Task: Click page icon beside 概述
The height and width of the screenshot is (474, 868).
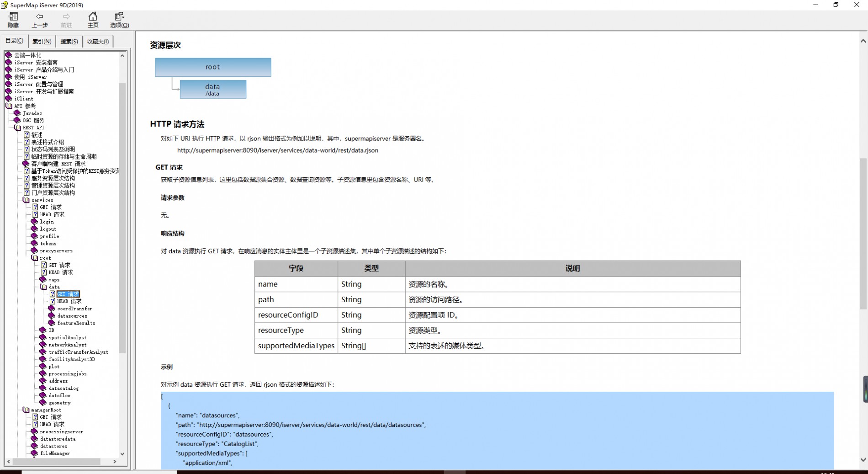Action: 26,135
